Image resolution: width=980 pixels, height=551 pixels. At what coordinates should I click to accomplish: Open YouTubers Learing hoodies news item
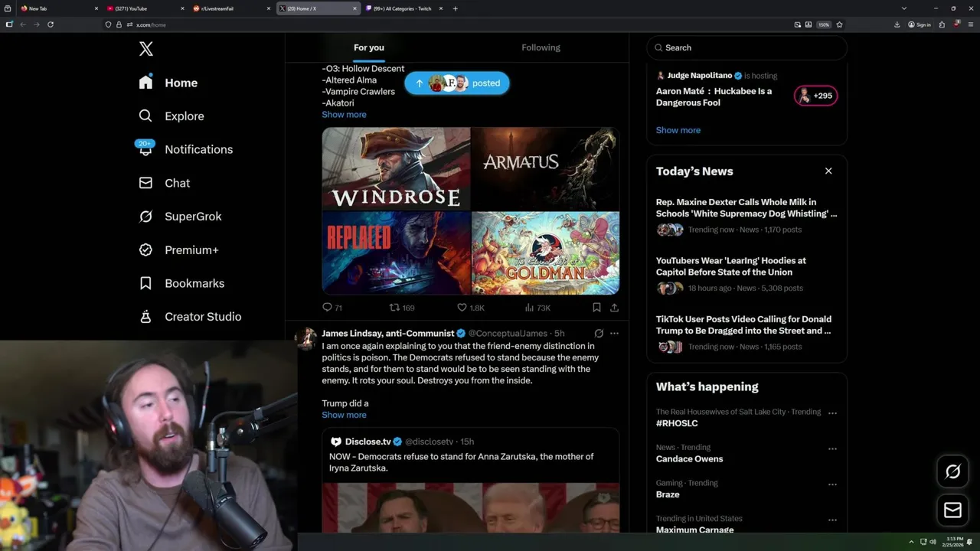[x=746, y=274]
